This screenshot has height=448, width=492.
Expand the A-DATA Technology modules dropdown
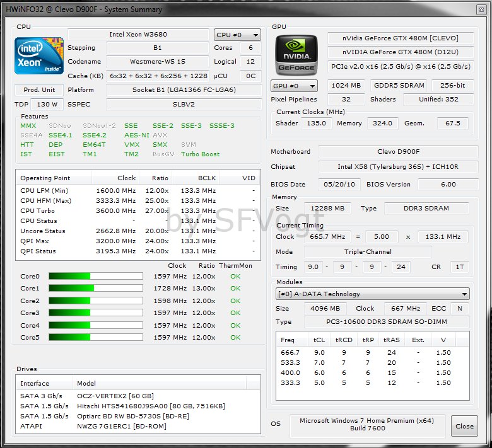[x=373, y=294]
